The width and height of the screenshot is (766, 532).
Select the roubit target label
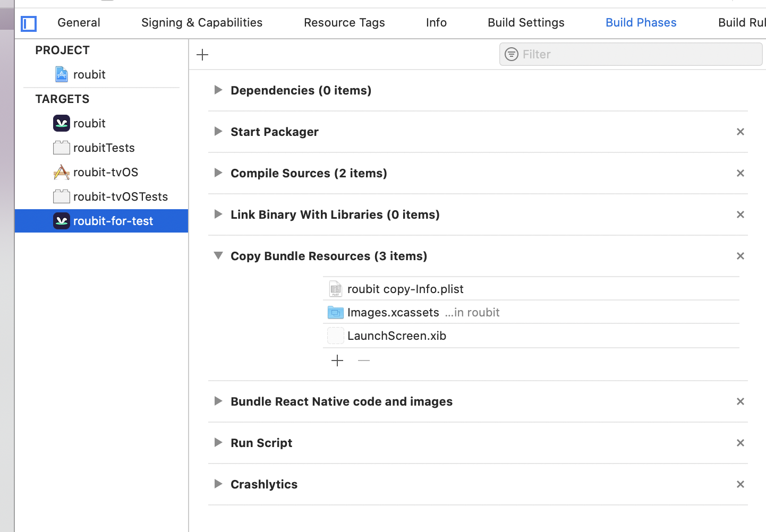pos(89,123)
